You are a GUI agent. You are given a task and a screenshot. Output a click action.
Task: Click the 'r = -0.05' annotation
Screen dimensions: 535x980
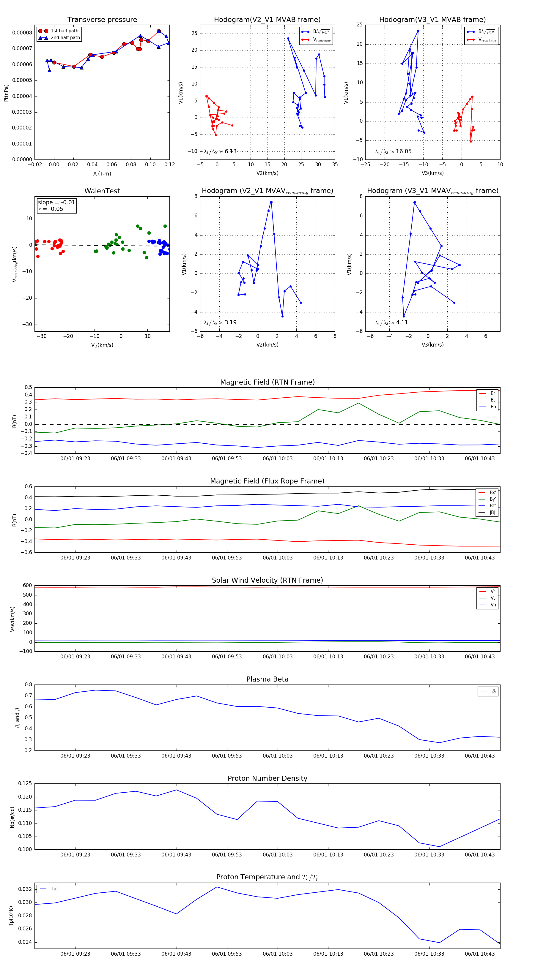(51, 209)
